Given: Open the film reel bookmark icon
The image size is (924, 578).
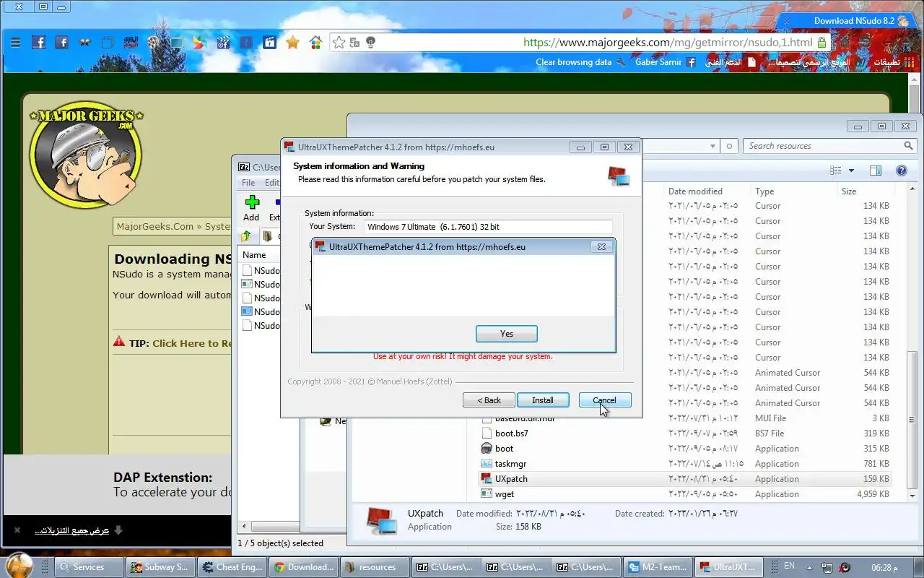Looking at the screenshot, I should click(152, 43).
